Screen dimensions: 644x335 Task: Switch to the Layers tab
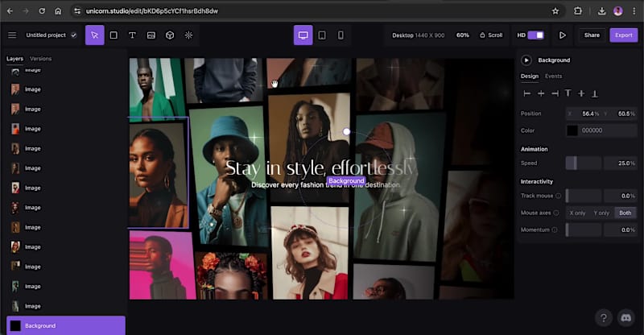click(x=14, y=59)
